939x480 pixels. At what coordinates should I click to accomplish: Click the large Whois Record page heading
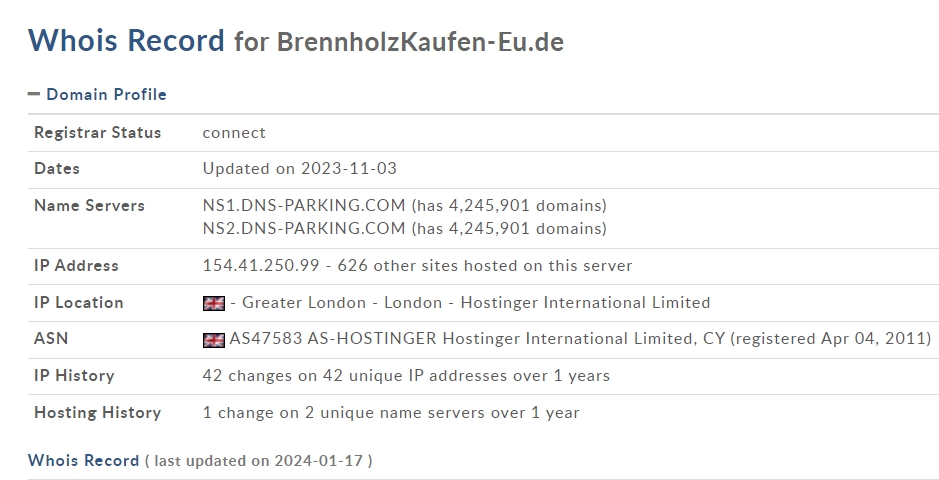126,40
